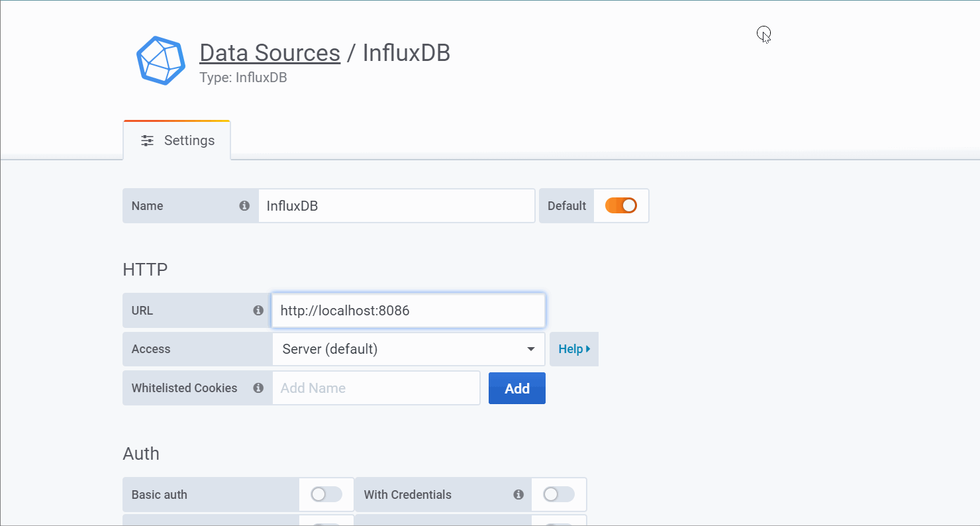Open the Settings tab
Image resolution: width=980 pixels, height=526 pixels.
coord(177,140)
